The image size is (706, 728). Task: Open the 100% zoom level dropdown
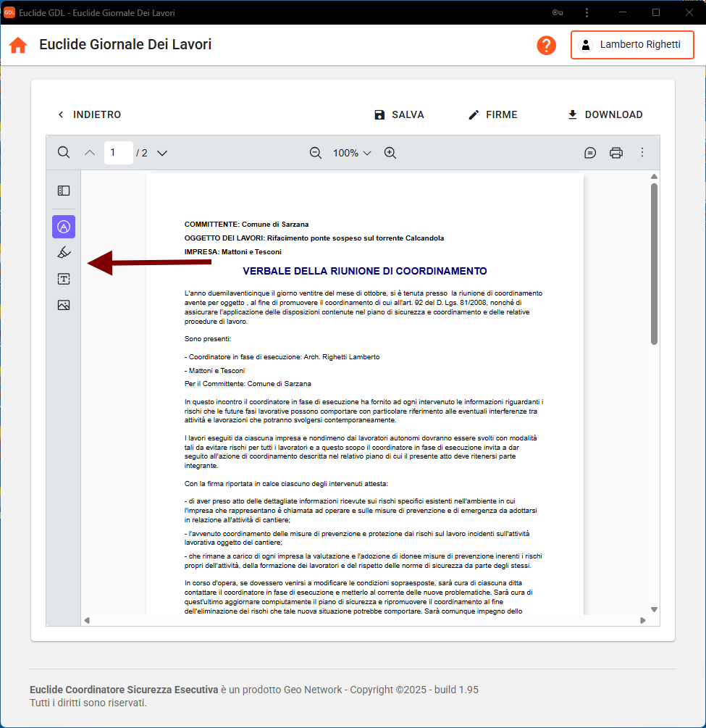point(352,153)
